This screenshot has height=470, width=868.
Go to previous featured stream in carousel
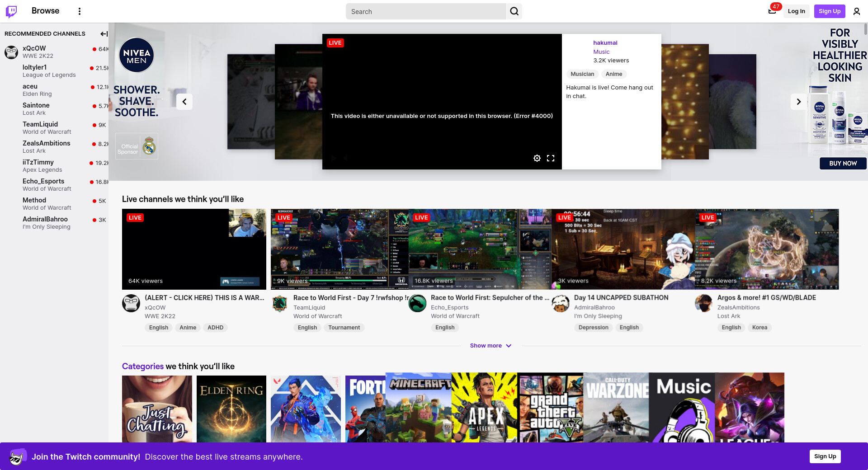[184, 102]
